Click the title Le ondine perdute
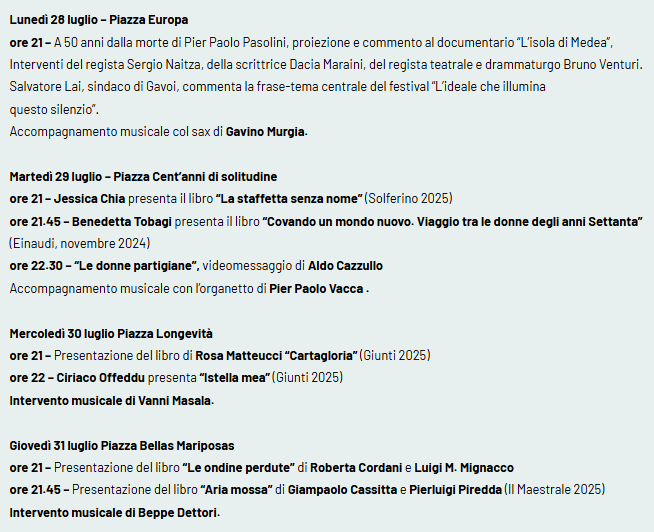The height and width of the screenshot is (532, 654). pyautogui.click(x=239, y=468)
